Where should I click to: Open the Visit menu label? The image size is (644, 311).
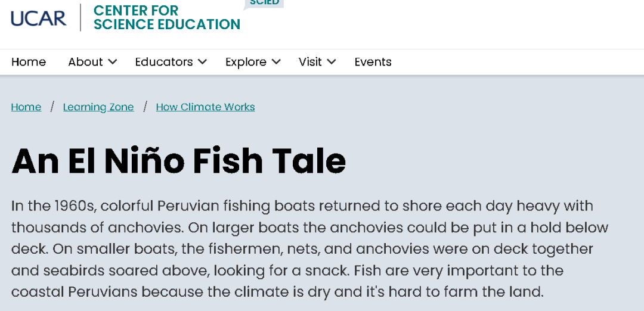pyautogui.click(x=310, y=62)
